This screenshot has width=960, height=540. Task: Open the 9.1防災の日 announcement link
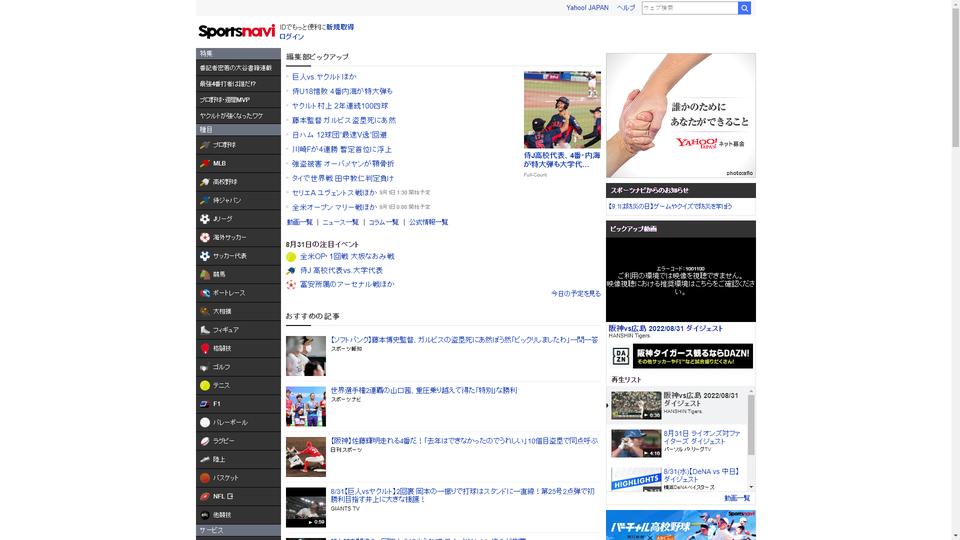(x=670, y=207)
